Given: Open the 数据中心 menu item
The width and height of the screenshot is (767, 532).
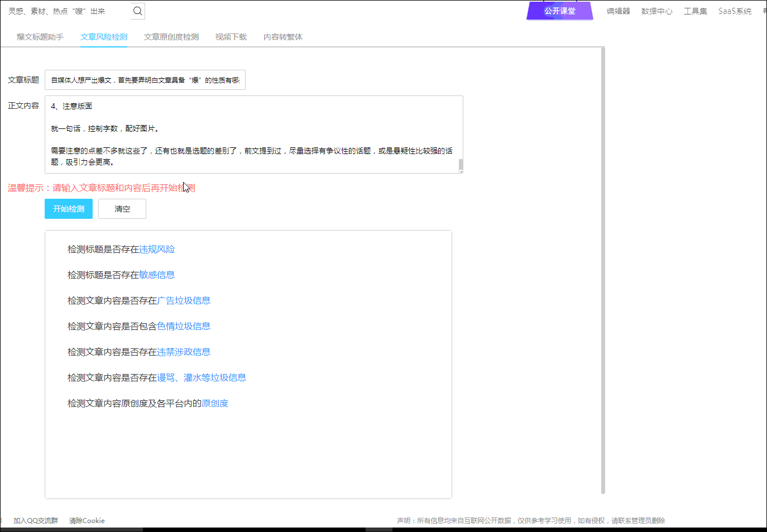Looking at the screenshot, I should tap(657, 11).
